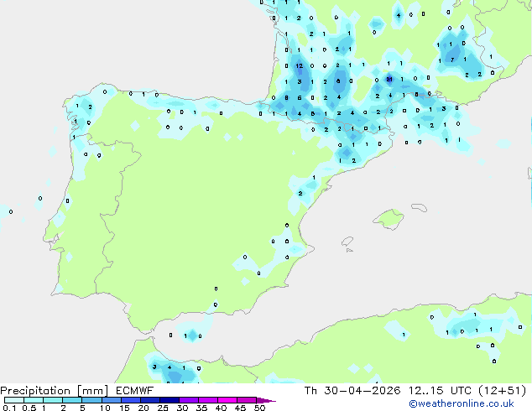This screenshot has width=532, height=411.
Task: Click the date '30-04-2026' text
Action: [x=362, y=390]
